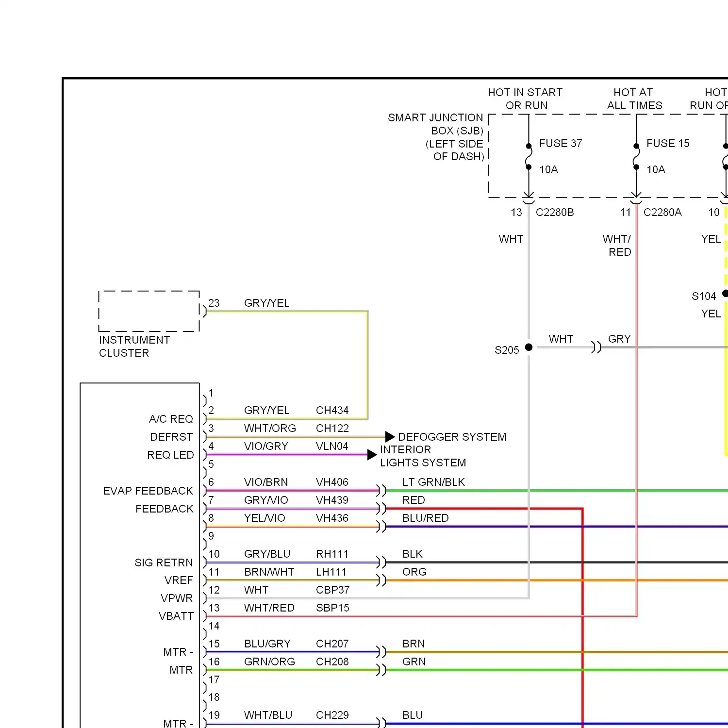Click the ORG wire label

(x=414, y=572)
